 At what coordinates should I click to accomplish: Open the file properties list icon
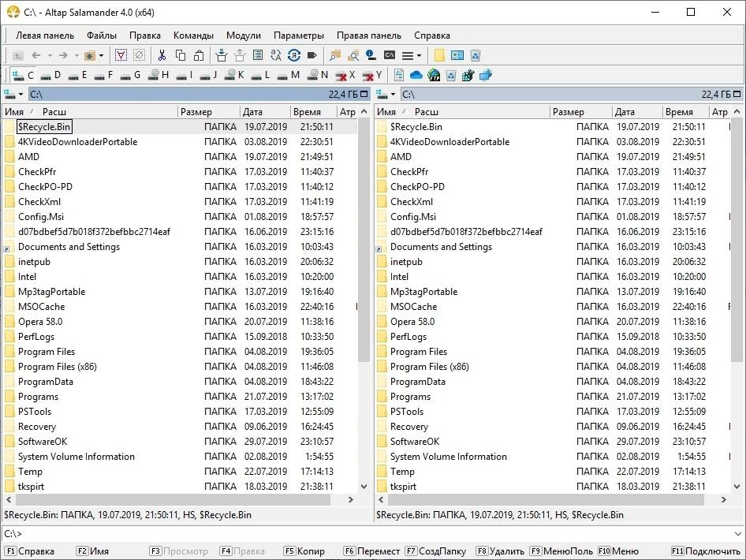pyautogui.click(x=258, y=56)
